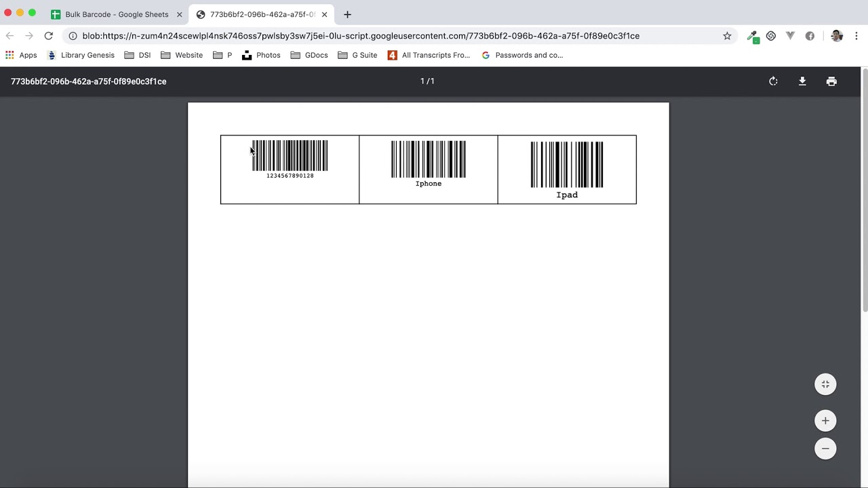Open a new browser tab
This screenshot has width=868, height=488.
click(x=347, y=14)
